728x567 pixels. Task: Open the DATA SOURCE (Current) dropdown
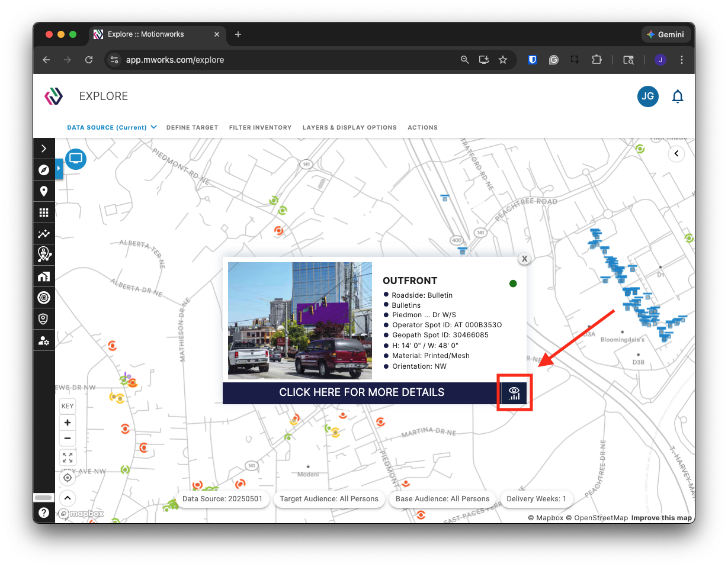[112, 127]
